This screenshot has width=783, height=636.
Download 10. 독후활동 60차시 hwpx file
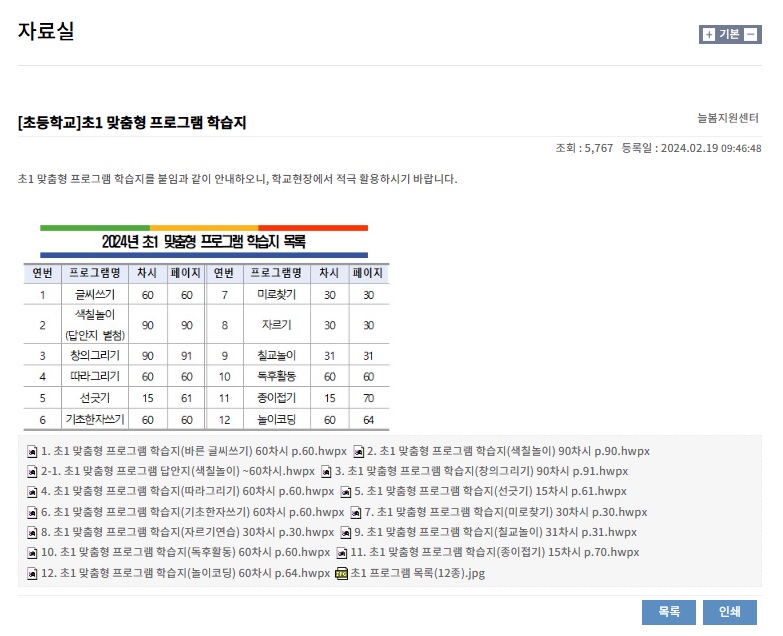click(x=185, y=552)
